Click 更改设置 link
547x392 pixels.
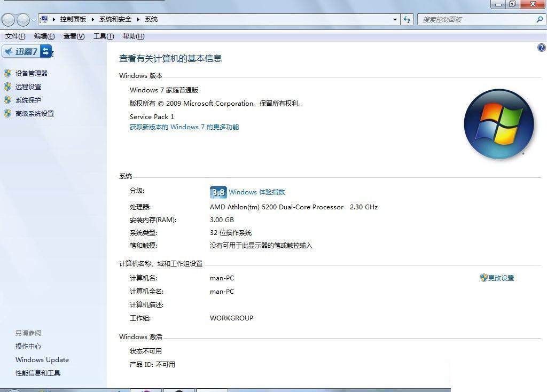tap(501, 278)
